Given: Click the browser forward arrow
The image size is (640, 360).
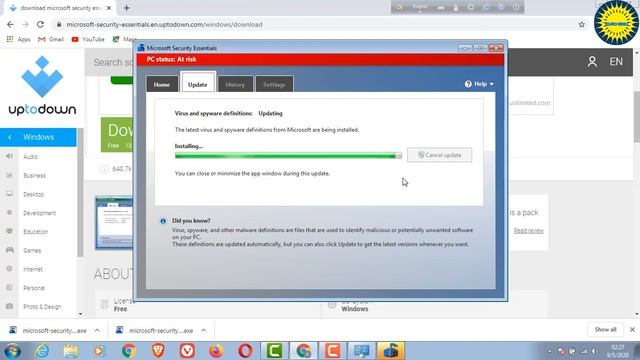Looking at the screenshot, I should point(25,24).
